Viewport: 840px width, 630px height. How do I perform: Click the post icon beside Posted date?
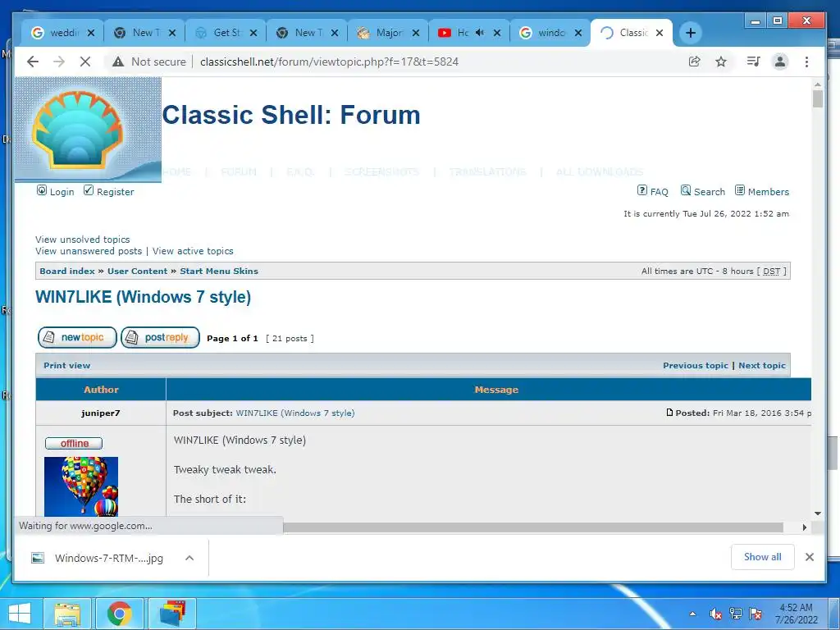click(x=669, y=413)
